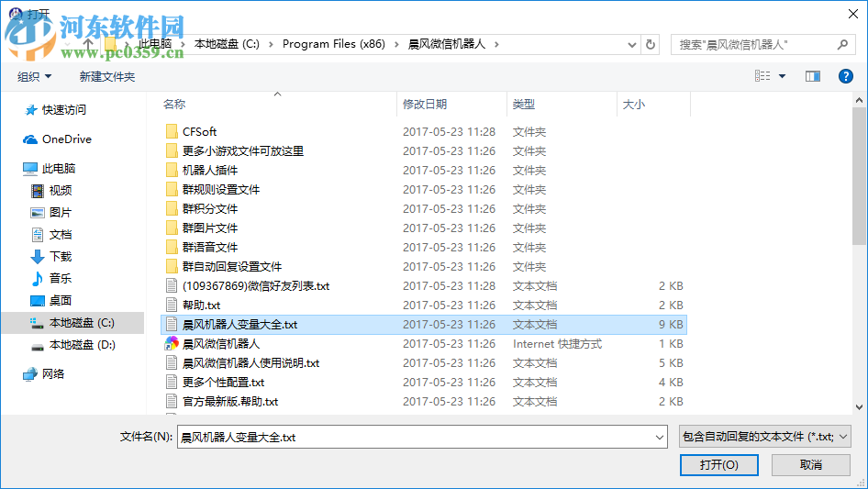Image resolution: width=868 pixels, height=489 pixels.
Task: Expand the address bar history dropdown
Action: (x=631, y=45)
